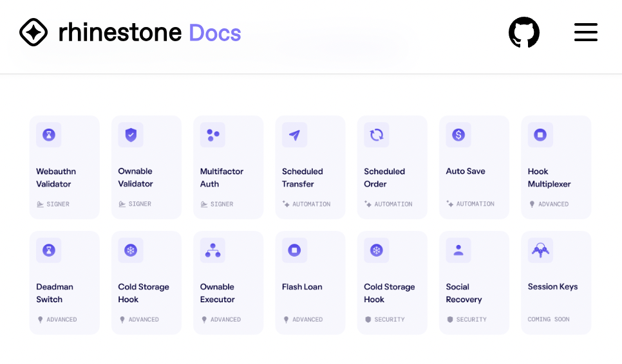Click the Deadman Switch hourglass icon
This screenshot has width=622, height=364.
(x=49, y=250)
